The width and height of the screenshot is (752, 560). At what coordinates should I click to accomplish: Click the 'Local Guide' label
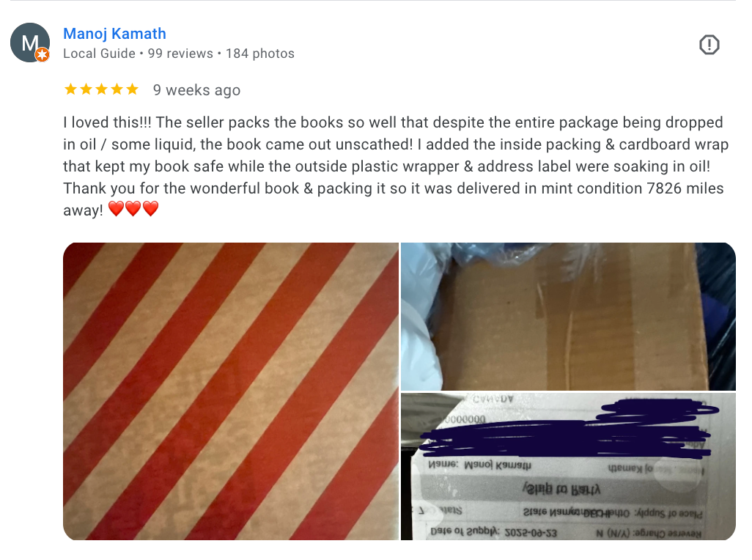[x=99, y=54]
